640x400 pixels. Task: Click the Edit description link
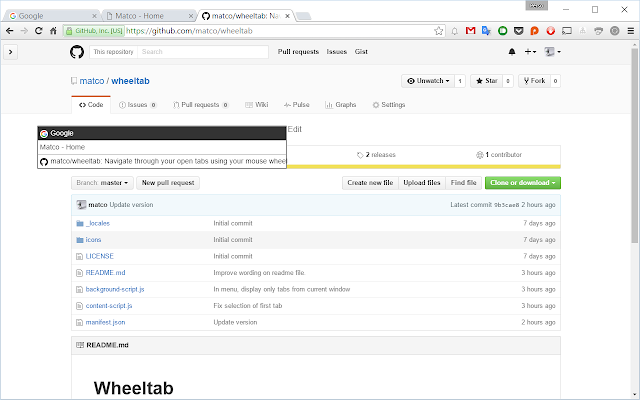[294, 129]
